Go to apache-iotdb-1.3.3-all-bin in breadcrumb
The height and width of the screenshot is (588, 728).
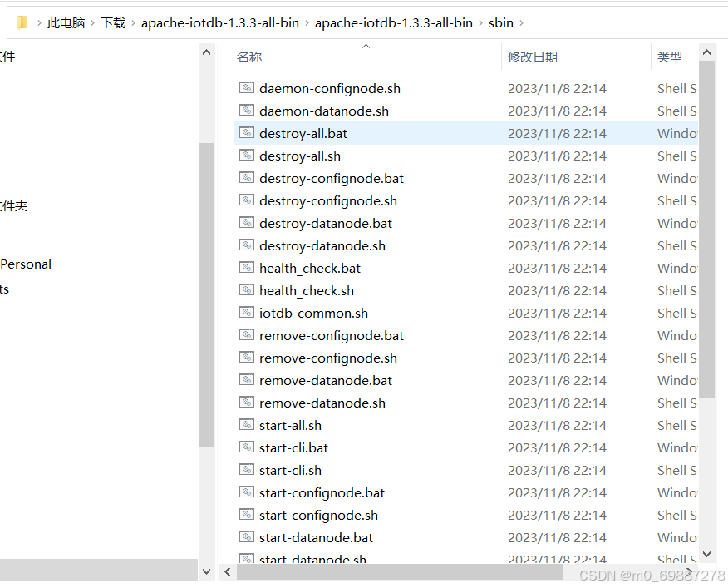[x=219, y=22]
